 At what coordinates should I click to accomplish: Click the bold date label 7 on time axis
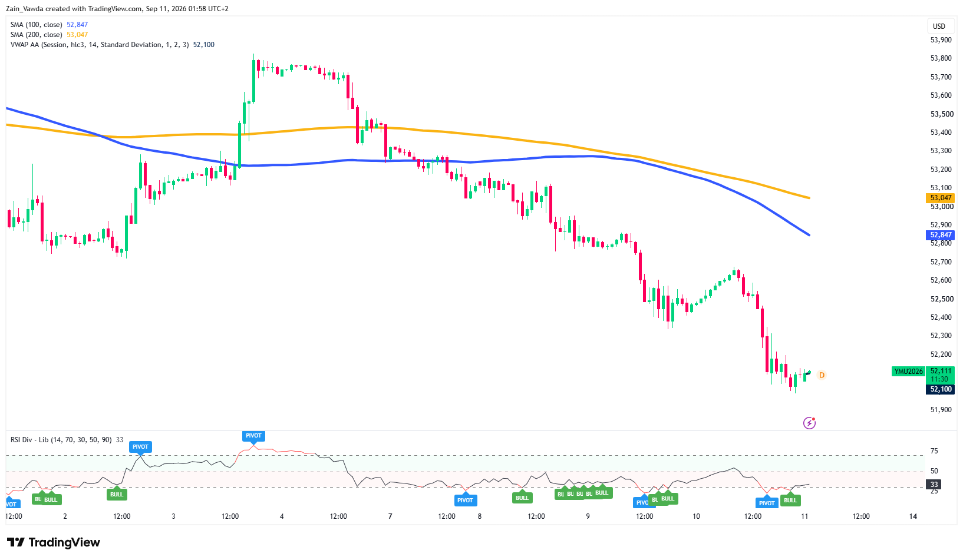pyautogui.click(x=390, y=516)
